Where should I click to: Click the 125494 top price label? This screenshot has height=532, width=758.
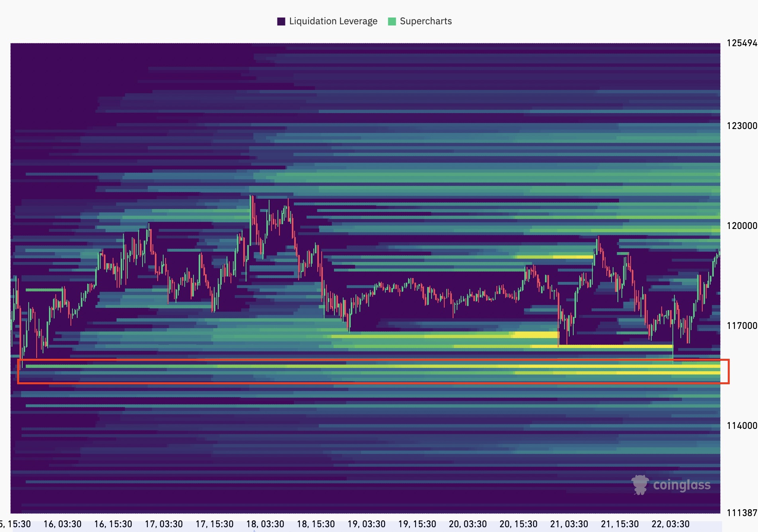point(742,43)
